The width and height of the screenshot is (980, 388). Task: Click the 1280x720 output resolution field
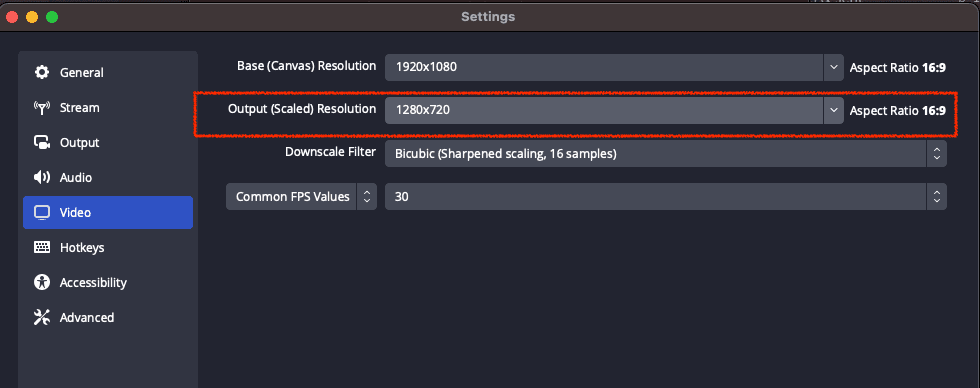604,110
